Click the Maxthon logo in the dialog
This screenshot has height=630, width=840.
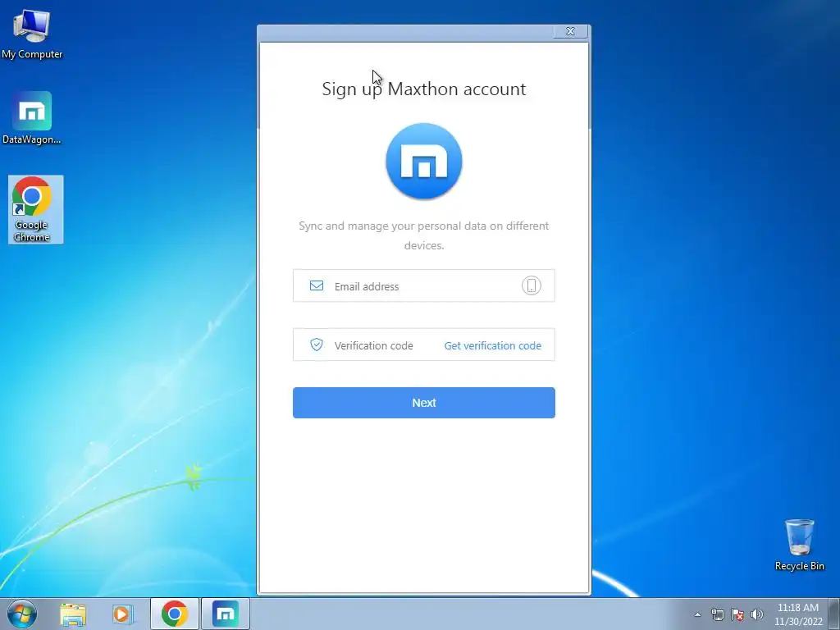click(424, 162)
